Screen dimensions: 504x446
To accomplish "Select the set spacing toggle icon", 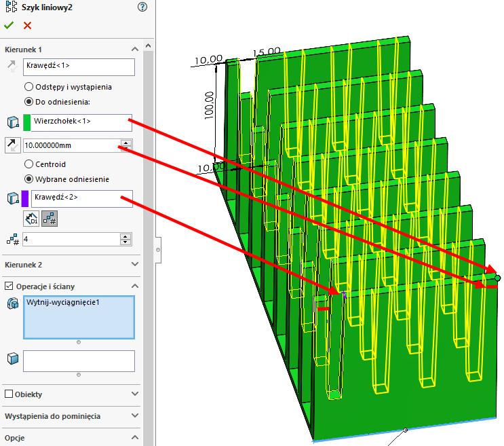I will [x=31, y=219].
